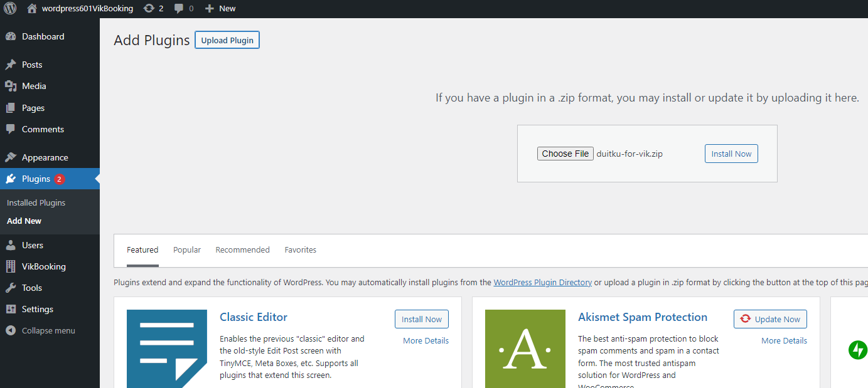
Task: Install the Classic Editor plugin
Action: [x=422, y=319]
